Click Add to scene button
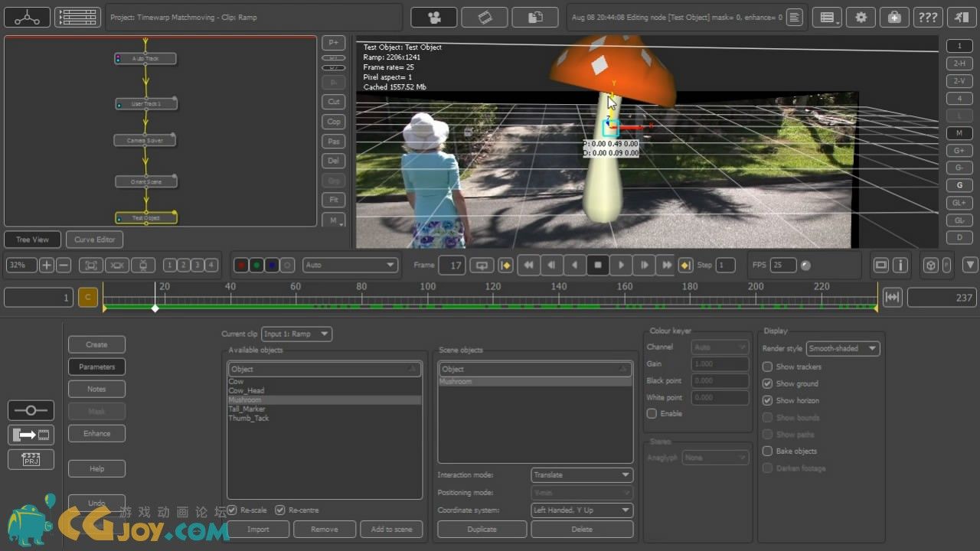 coord(391,529)
